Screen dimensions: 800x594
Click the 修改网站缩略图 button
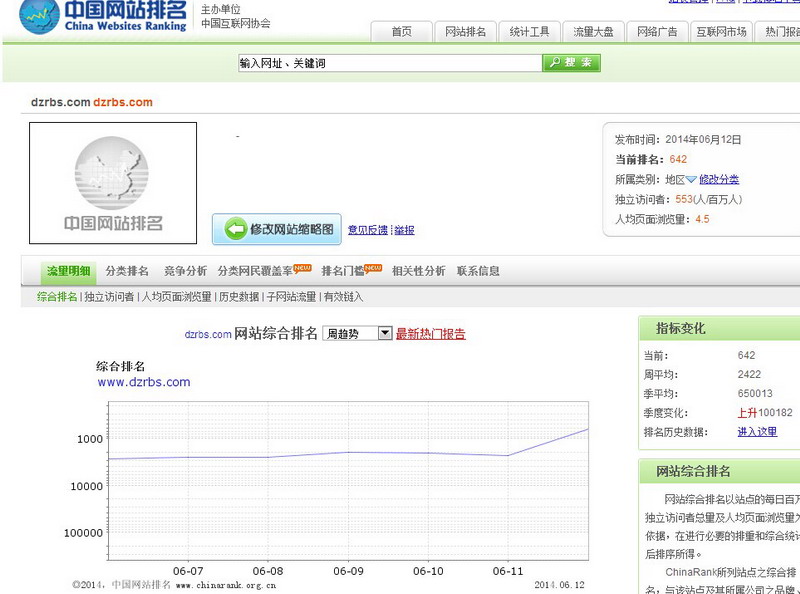tap(277, 229)
